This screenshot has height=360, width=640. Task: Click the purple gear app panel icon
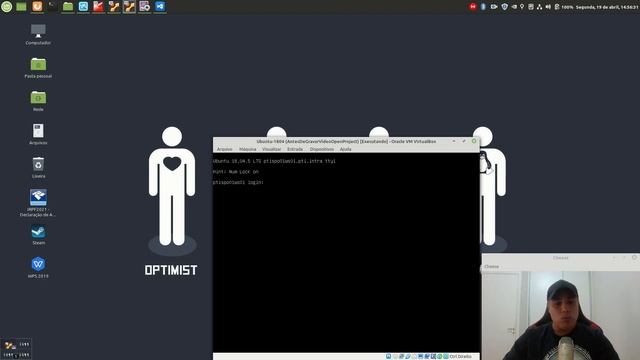[x=144, y=7]
